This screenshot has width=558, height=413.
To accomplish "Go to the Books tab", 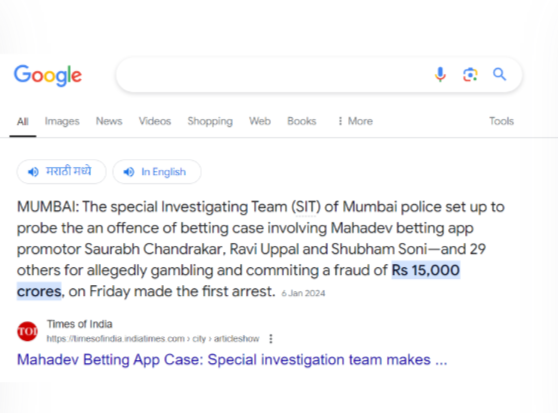I will tap(301, 121).
